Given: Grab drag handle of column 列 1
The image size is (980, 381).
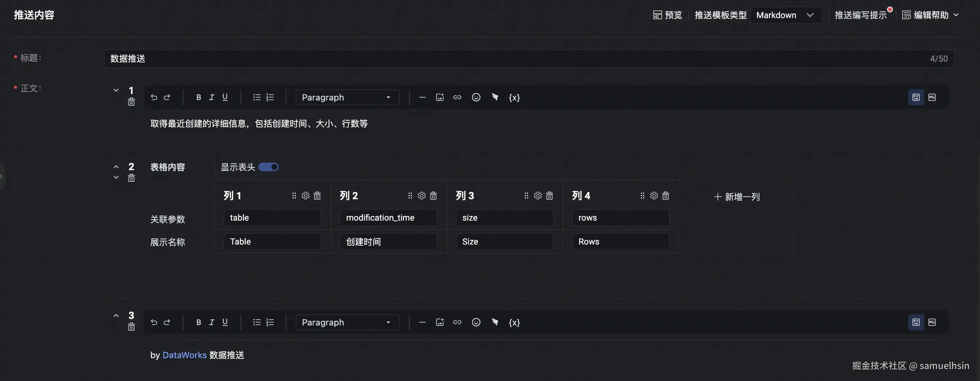Looking at the screenshot, I should tap(294, 196).
